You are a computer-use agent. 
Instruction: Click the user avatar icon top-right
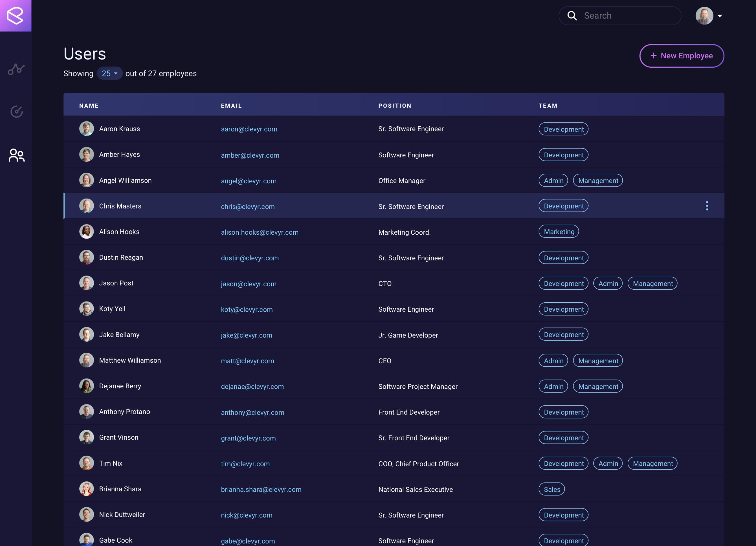point(704,16)
